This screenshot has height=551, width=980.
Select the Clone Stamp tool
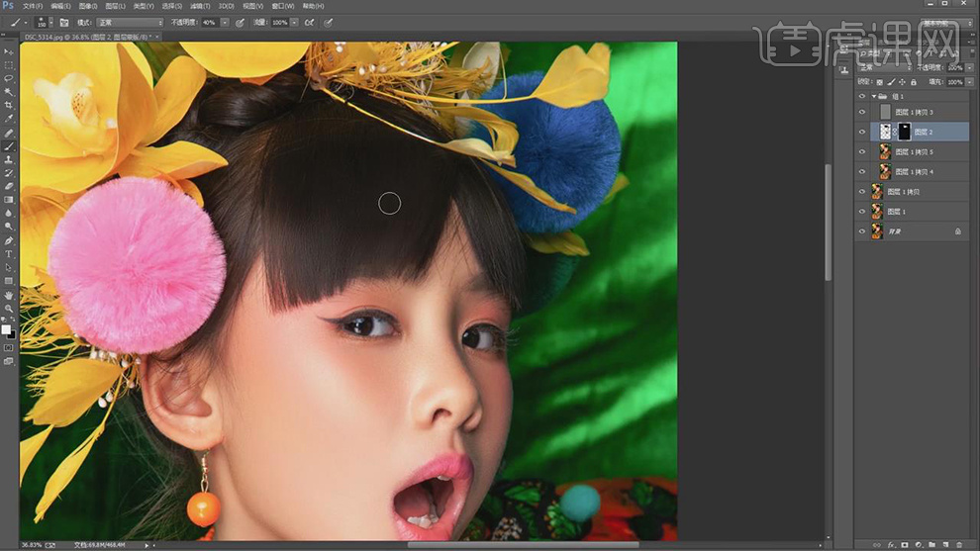pyautogui.click(x=9, y=159)
